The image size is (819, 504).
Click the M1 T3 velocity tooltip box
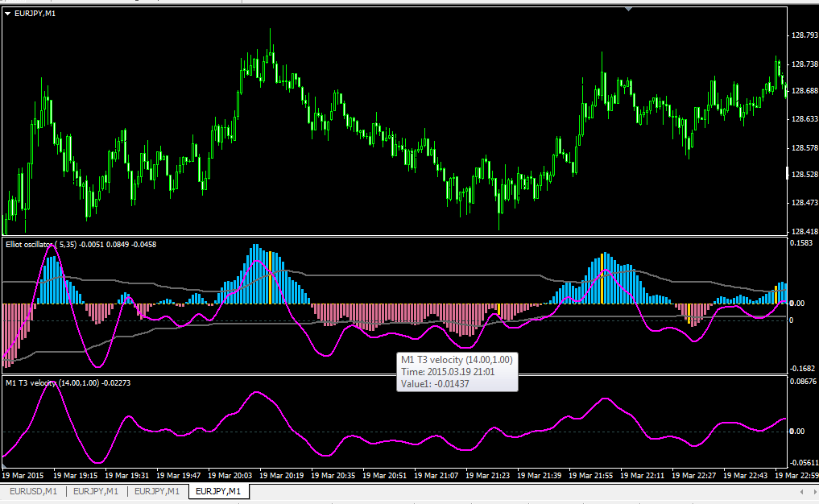click(x=457, y=372)
